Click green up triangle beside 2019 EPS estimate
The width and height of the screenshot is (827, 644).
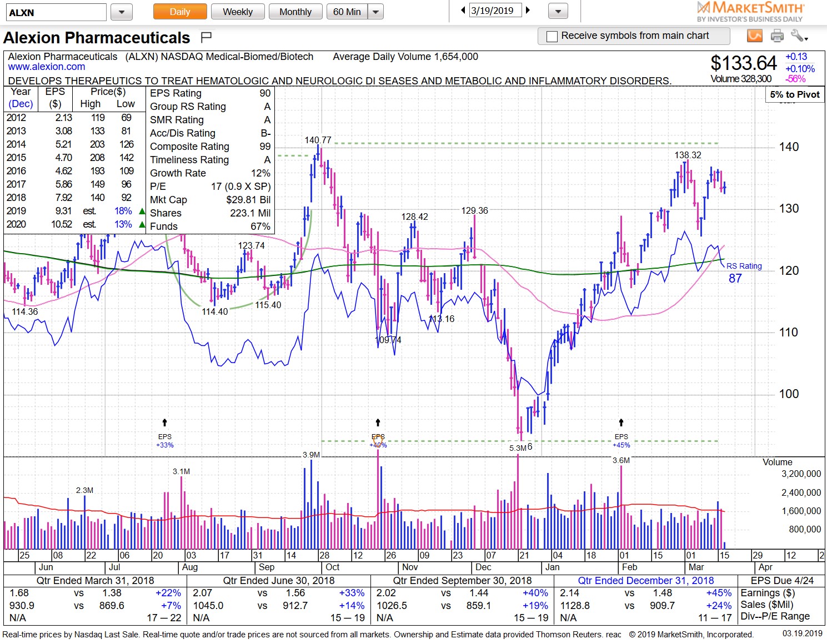click(x=142, y=211)
